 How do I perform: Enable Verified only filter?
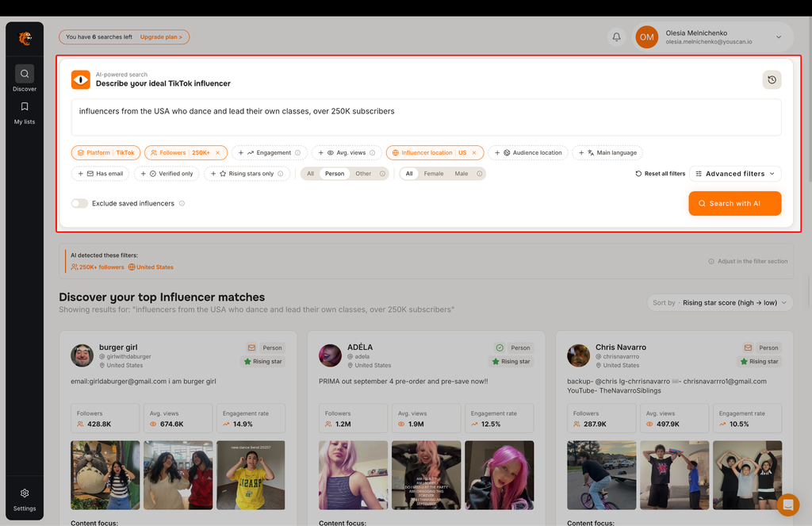[167, 174]
